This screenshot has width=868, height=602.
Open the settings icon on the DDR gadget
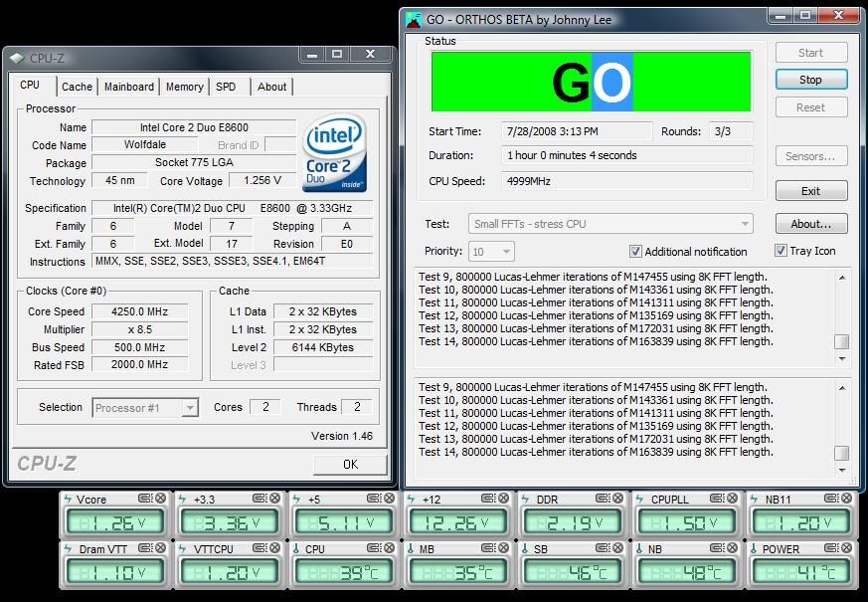pyautogui.click(x=603, y=499)
